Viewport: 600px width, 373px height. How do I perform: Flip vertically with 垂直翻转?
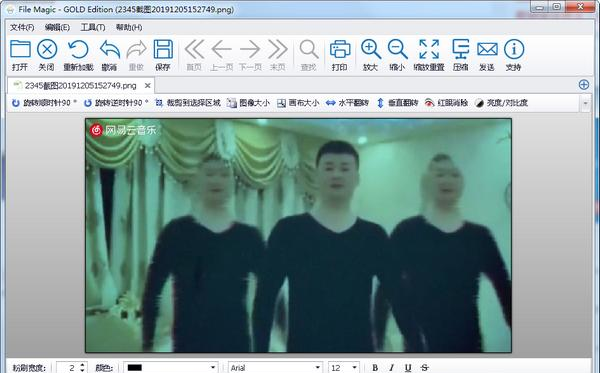397,103
